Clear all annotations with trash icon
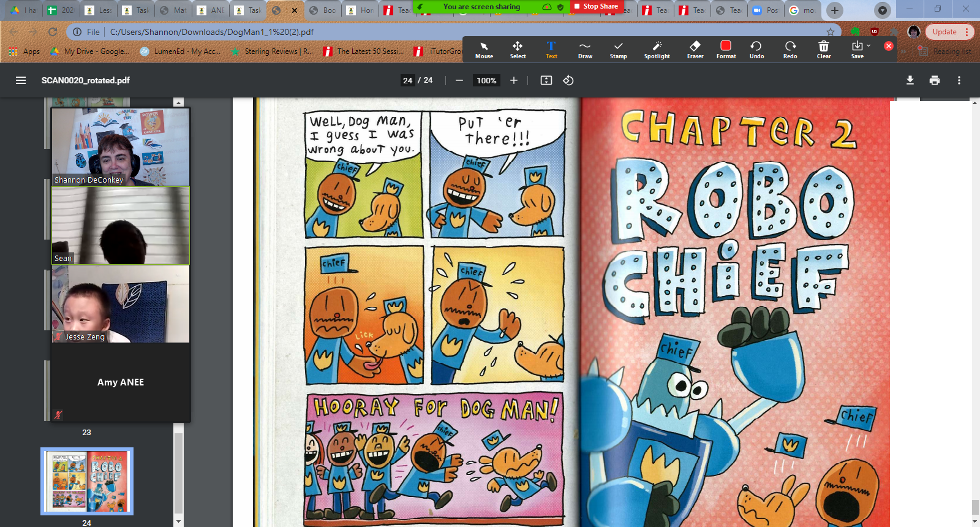 [x=824, y=50]
